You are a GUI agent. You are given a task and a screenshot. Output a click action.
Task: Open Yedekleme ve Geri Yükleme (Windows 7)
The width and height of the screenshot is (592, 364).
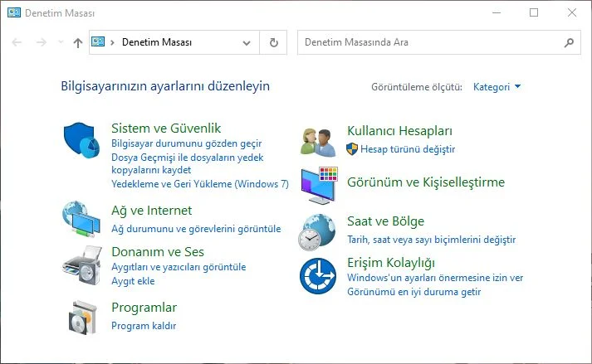point(199,183)
